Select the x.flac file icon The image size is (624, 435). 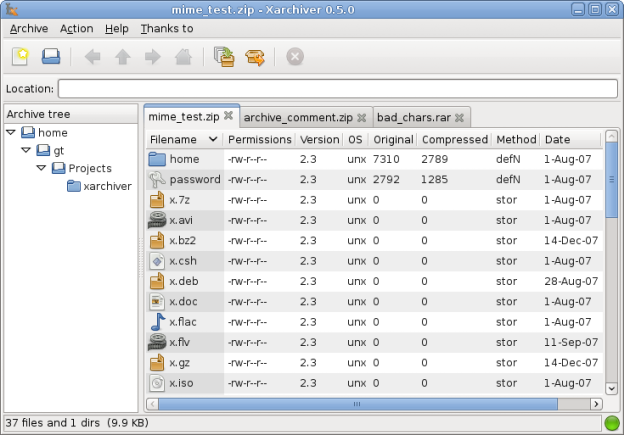(157, 322)
